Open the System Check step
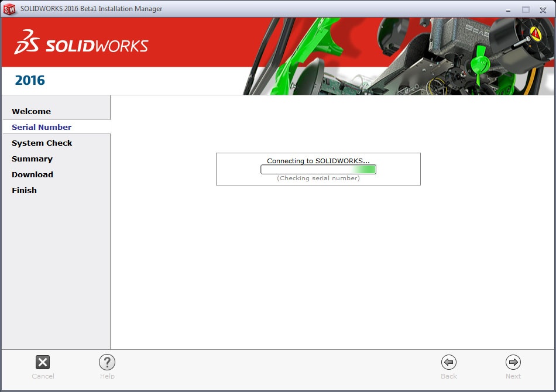 pos(42,143)
